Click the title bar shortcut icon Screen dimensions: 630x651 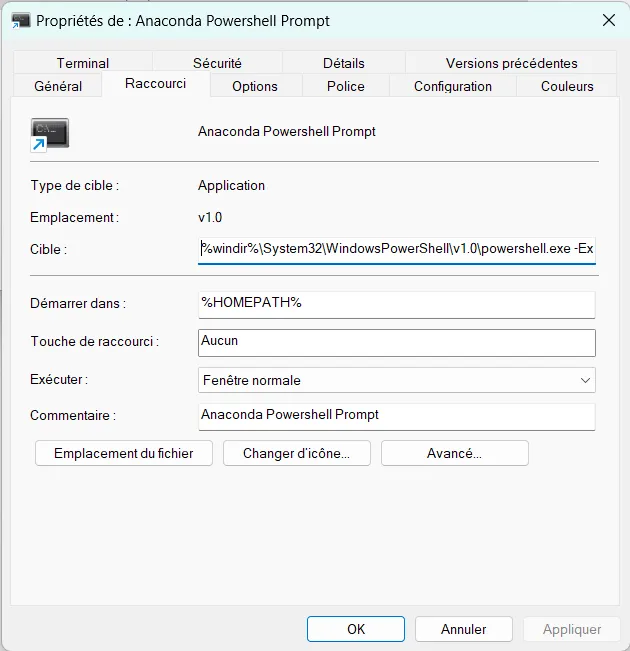point(21,20)
